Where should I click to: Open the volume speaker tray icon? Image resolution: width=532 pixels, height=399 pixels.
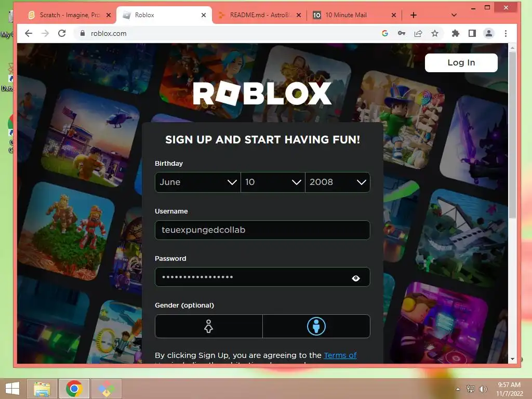tap(483, 389)
